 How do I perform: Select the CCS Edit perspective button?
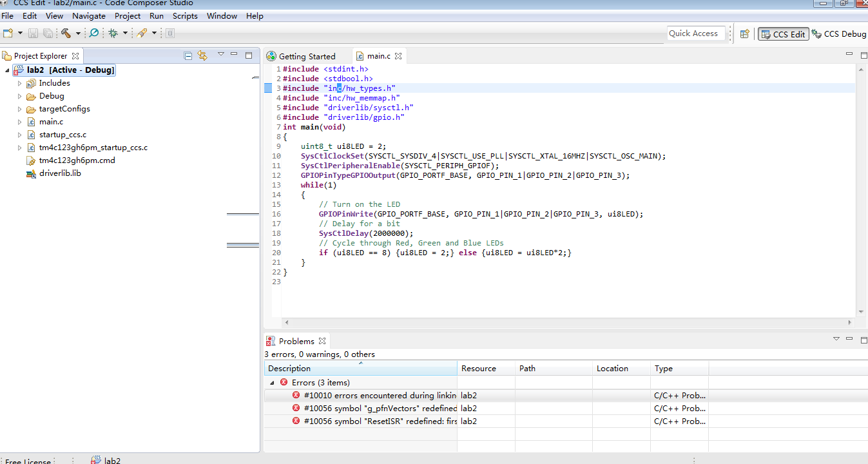point(783,34)
